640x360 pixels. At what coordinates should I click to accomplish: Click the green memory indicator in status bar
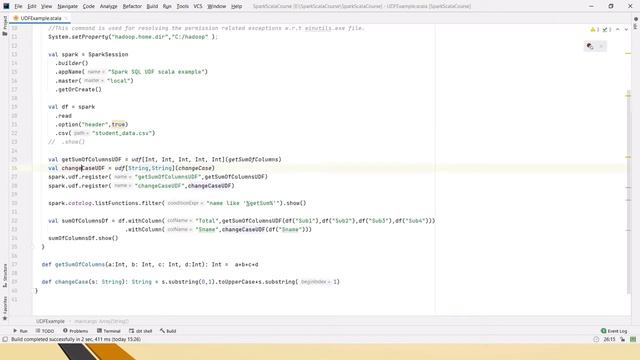pos(633,339)
